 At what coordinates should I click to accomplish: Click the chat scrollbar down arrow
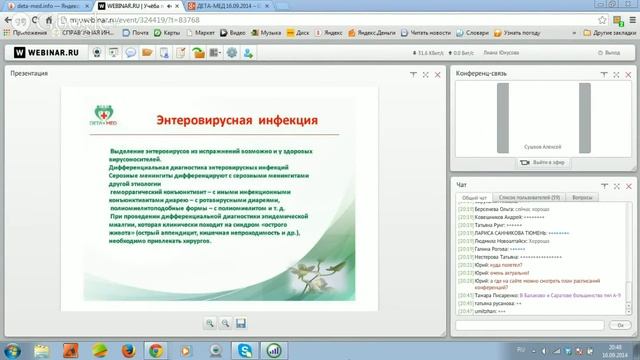click(629, 312)
